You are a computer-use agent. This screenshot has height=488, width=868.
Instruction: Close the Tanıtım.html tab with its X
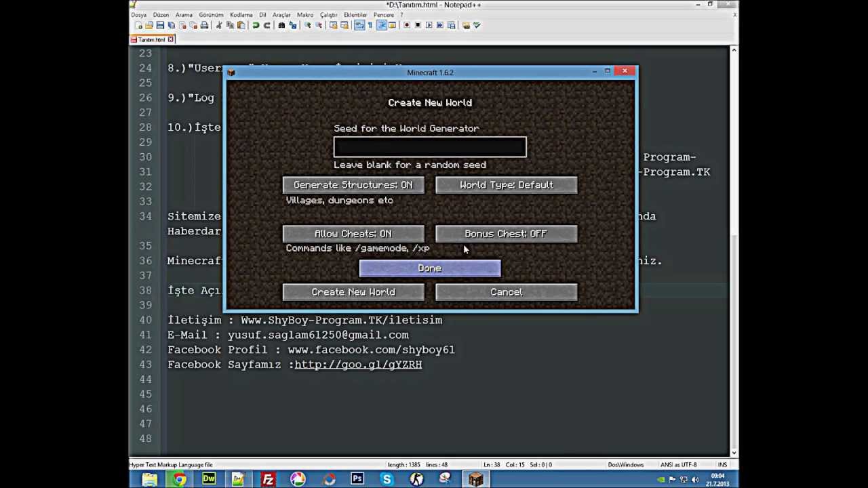[x=171, y=39]
